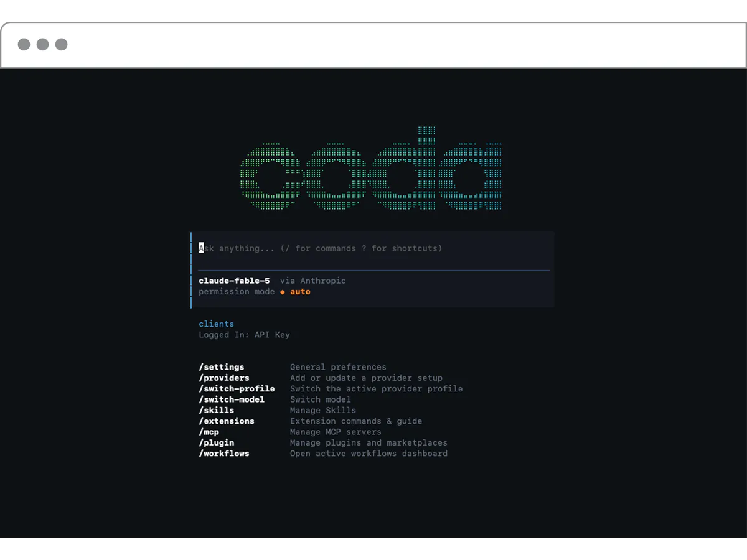Select the /mcp command
Viewport: 747px width, 560px height.
pyautogui.click(x=209, y=432)
